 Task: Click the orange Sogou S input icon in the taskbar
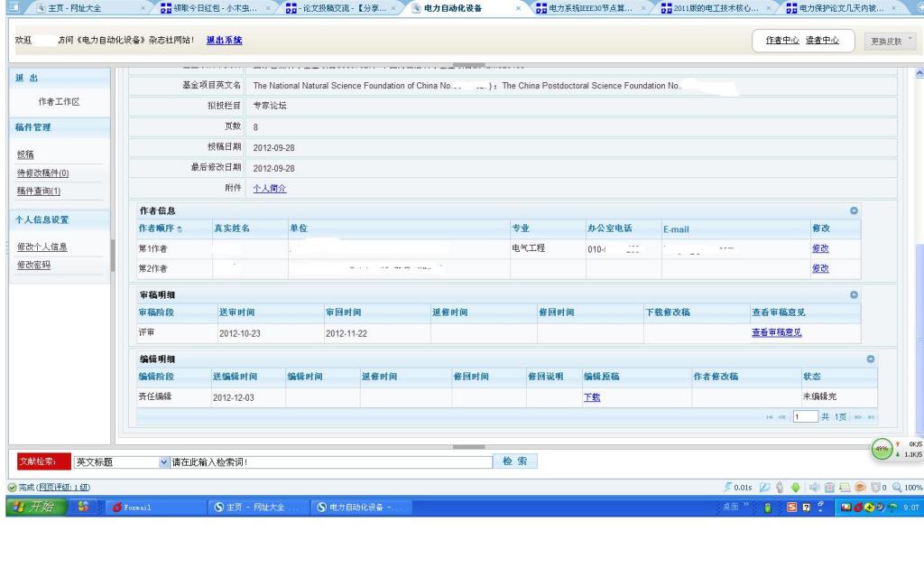click(x=792, y=508)
